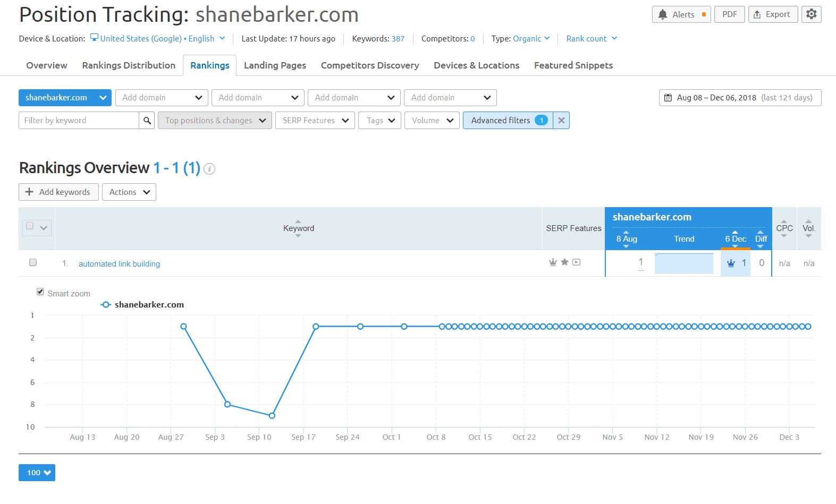This screenshot has height=504, width=836.
Task: Click the keyword search magnifier icon
Action: 147,121
